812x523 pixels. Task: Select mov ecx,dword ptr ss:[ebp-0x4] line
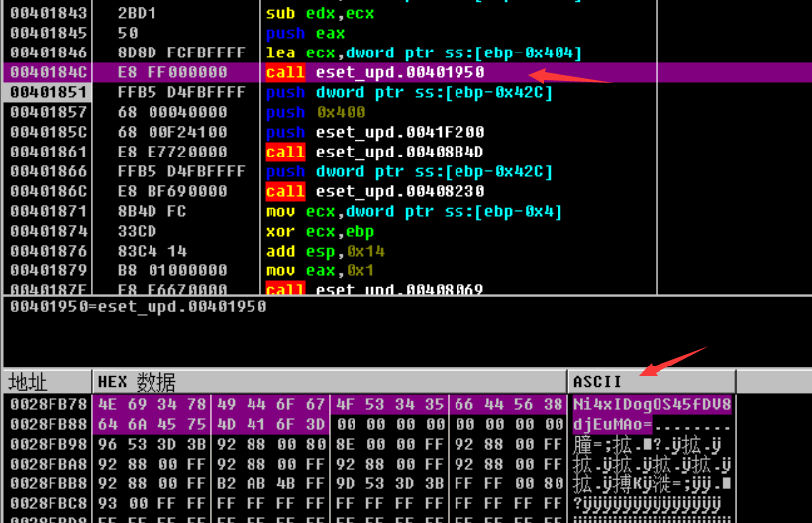click(x=414, y=211)
